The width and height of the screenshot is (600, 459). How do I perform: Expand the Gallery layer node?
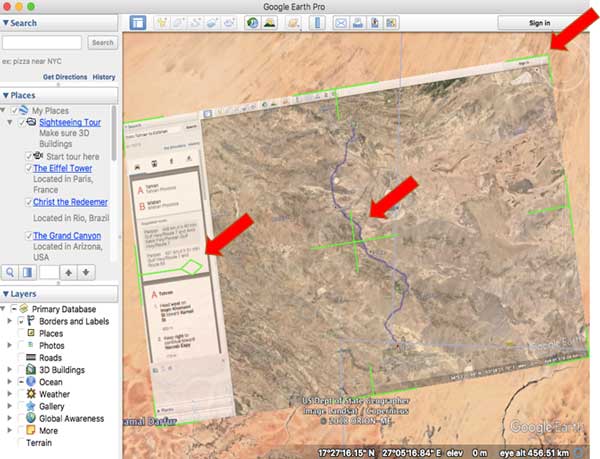point(10,406)
